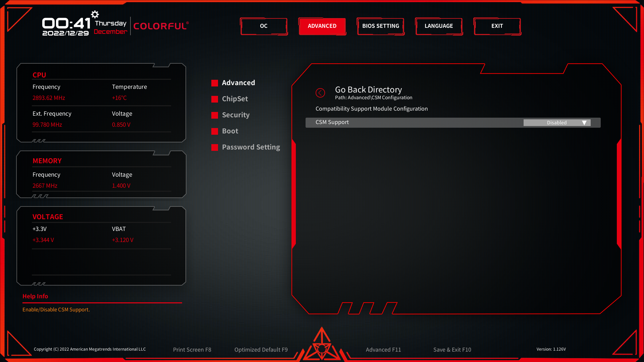644x362 pixels.
Task: Open the LANGUAGE tab
Action: point(439,26)
